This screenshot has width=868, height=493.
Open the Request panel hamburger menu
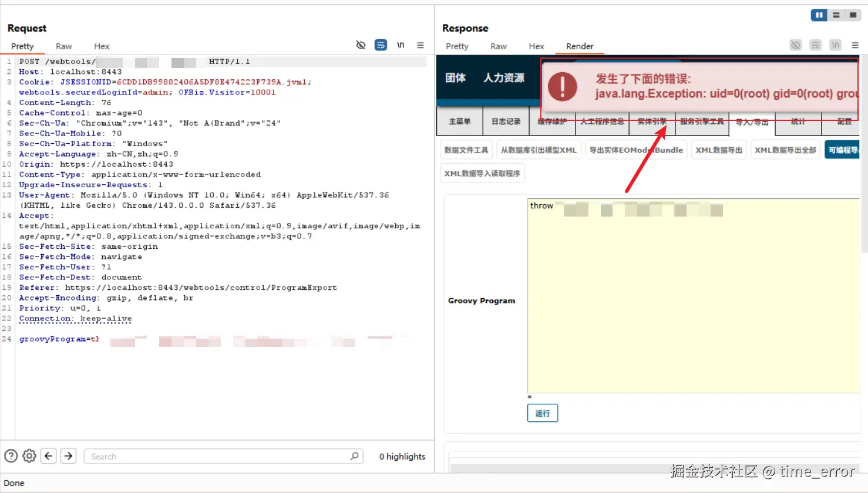420,45
